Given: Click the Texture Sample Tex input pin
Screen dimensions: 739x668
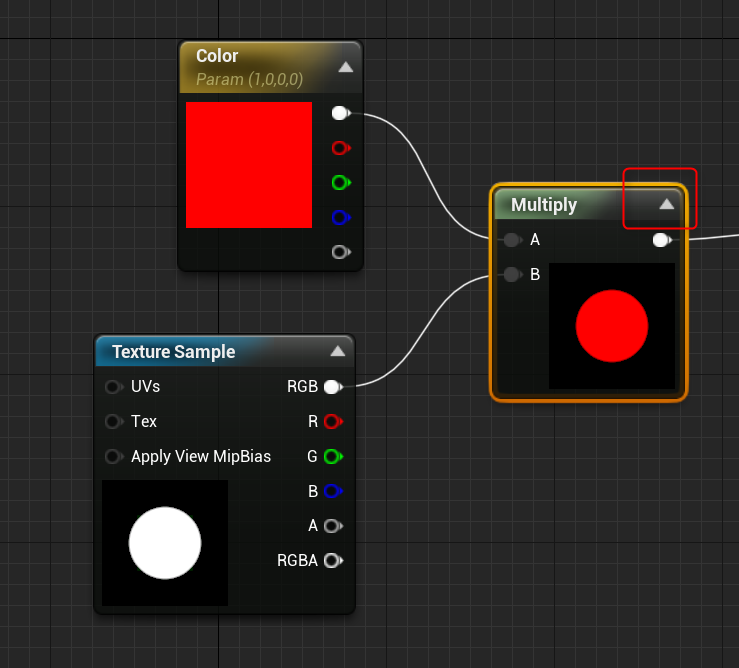Looking at the screenshot, I should pos(114,421).
